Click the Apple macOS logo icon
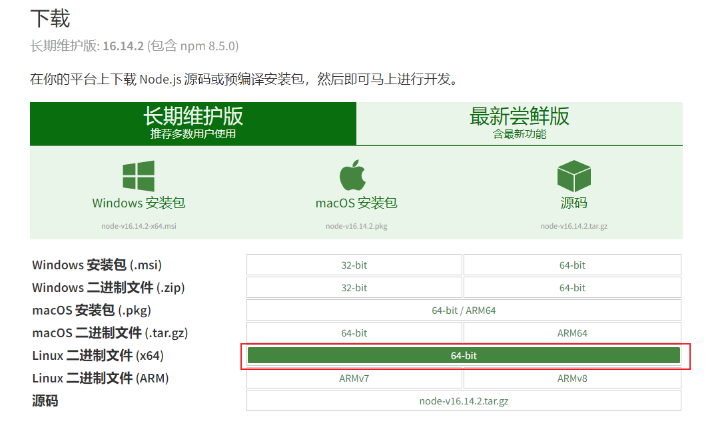Screen dimensions: 713x432 (353, 175)
